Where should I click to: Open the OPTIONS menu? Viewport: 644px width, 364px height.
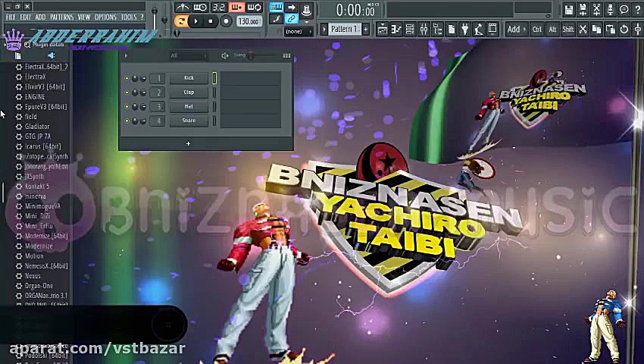[x=105, y=17]
